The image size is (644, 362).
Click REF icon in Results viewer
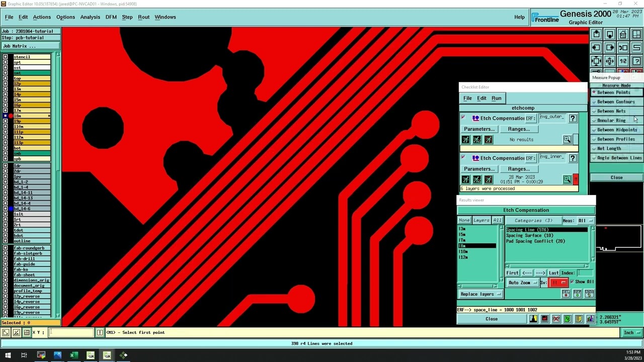pyautogui.click(x=577, y=294)
